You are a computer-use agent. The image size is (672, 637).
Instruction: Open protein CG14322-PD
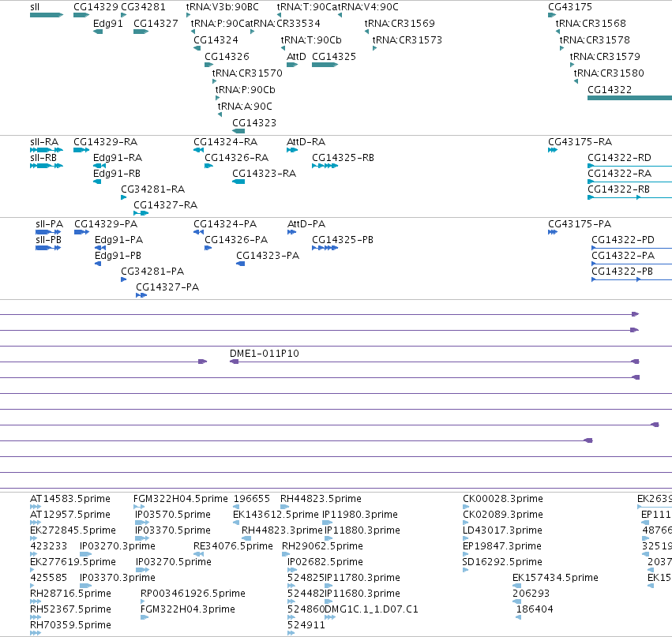[632, 248]
